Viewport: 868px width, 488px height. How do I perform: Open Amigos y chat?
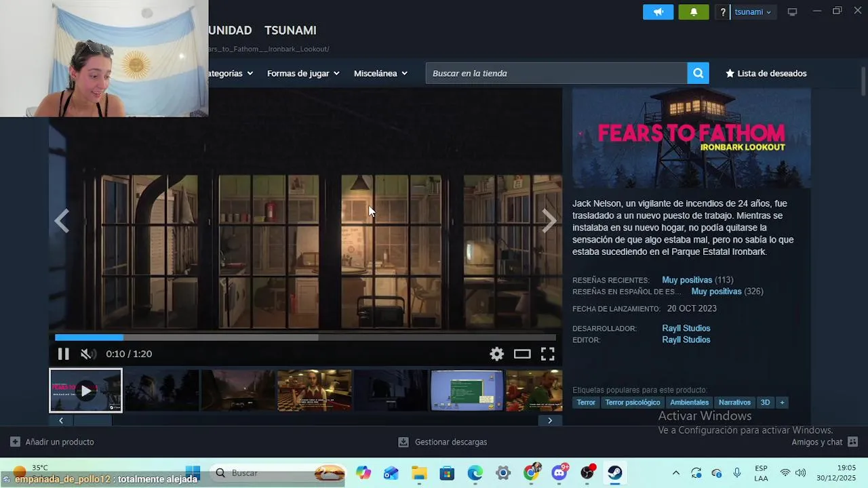pos(825,442)
